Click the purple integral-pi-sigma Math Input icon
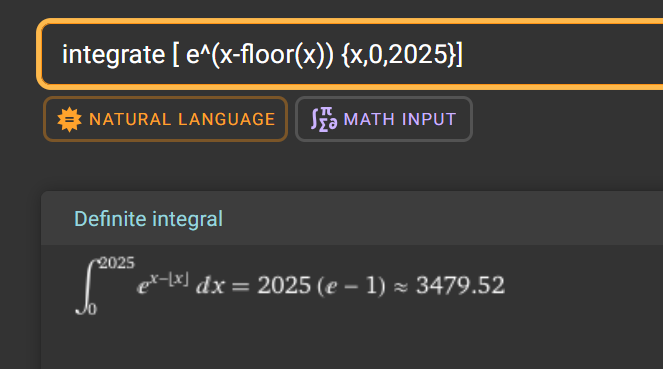The image size is (663, 369). (x=324, y=119)
